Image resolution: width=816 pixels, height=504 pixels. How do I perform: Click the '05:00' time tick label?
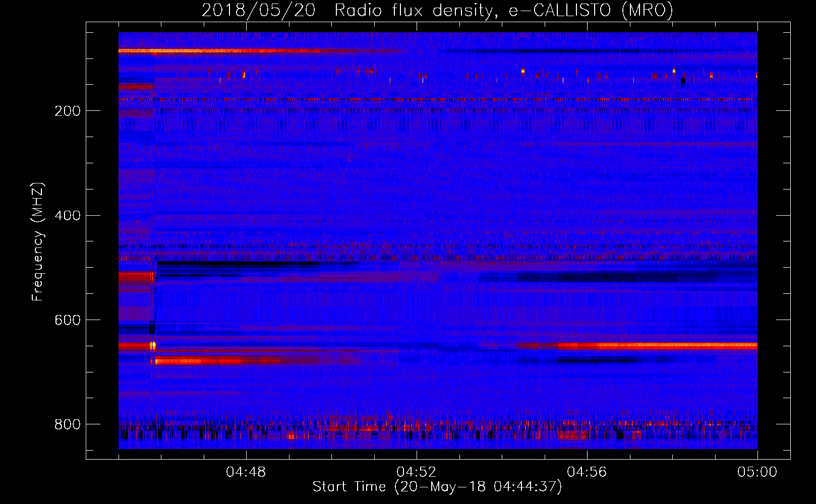click(757, 472)
